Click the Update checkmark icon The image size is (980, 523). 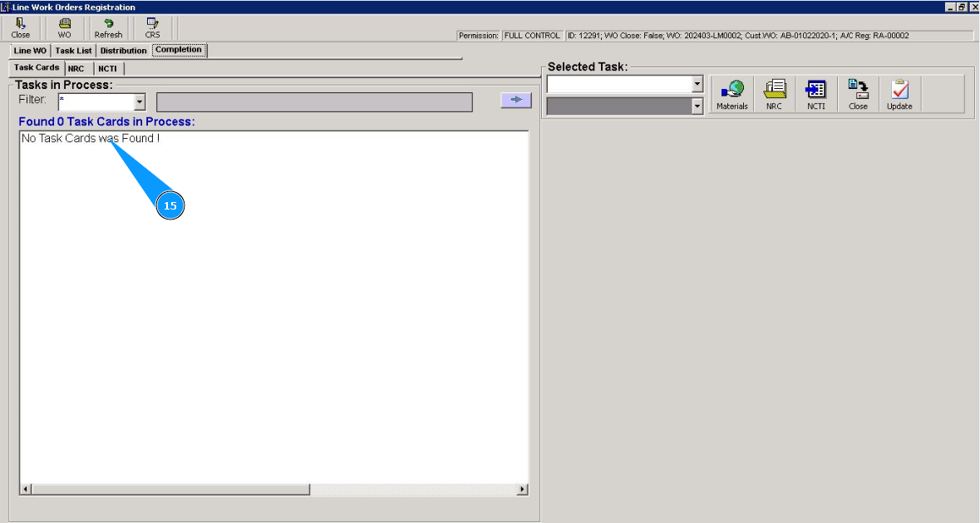click(x=899, y=94)
